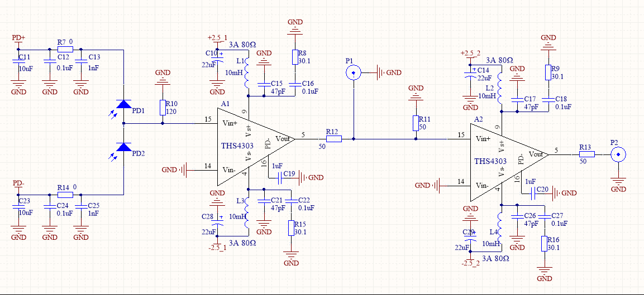This screenshot has height=295, width=644.
Task: Select connector P1 symbol
Action: [x=353, y=74]
